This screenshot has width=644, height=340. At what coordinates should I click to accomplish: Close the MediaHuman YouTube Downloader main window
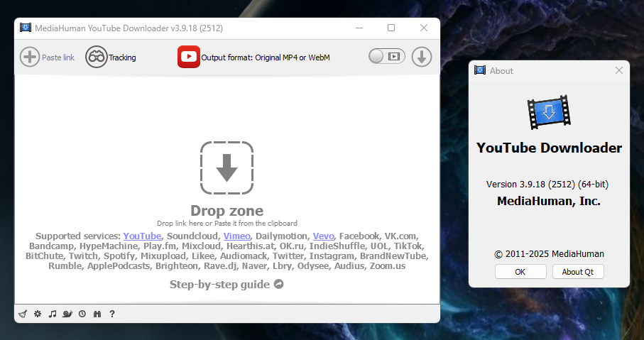[424, 28]
